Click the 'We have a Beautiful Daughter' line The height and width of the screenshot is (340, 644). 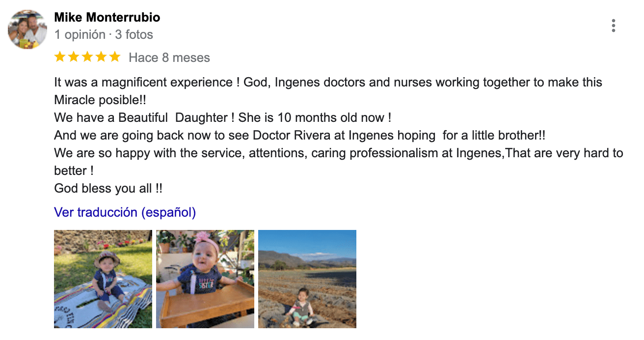[x=222, y=118]
